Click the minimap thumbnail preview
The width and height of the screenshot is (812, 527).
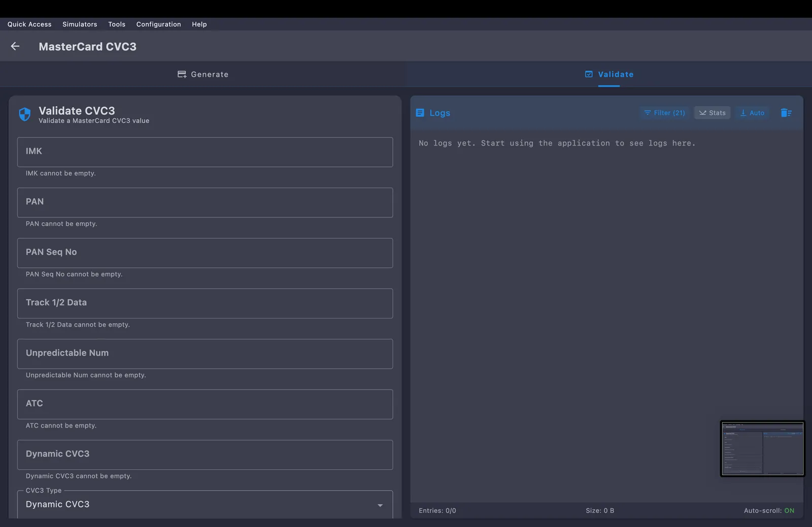click(762, 448)
